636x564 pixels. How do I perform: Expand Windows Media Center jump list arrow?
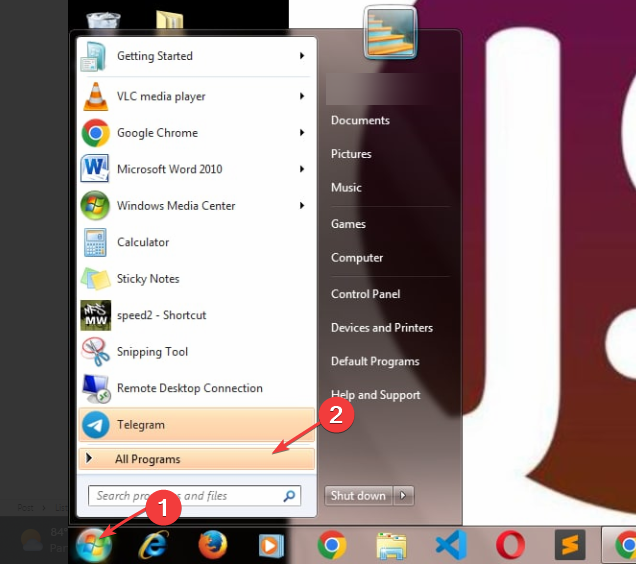[302, 205]
